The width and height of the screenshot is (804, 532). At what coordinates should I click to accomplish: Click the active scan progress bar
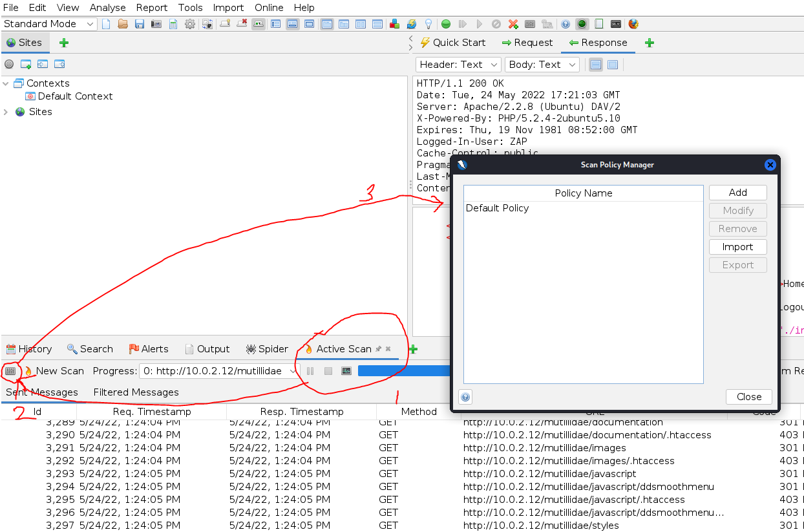tap(404, 371)
